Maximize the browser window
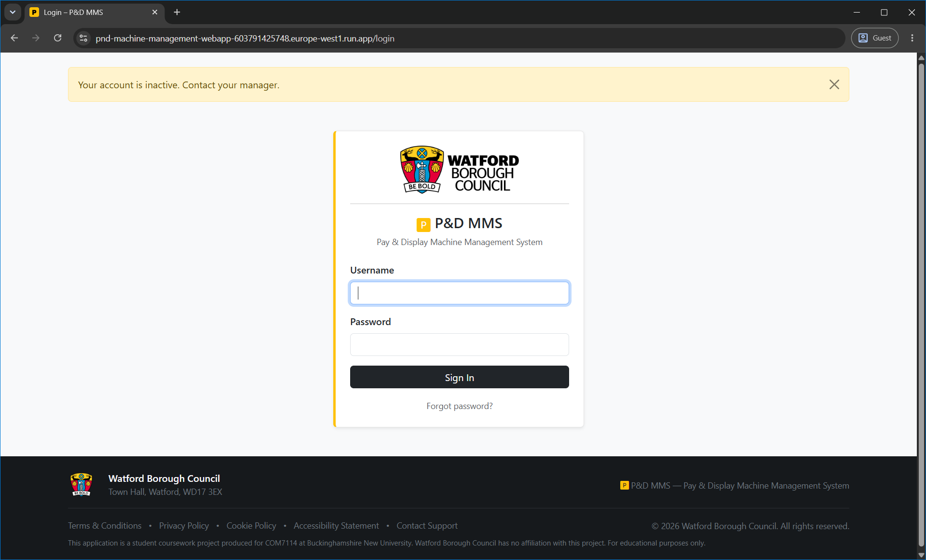The width and height of the screenshot is (926, 560). click(x=884, y=12)
